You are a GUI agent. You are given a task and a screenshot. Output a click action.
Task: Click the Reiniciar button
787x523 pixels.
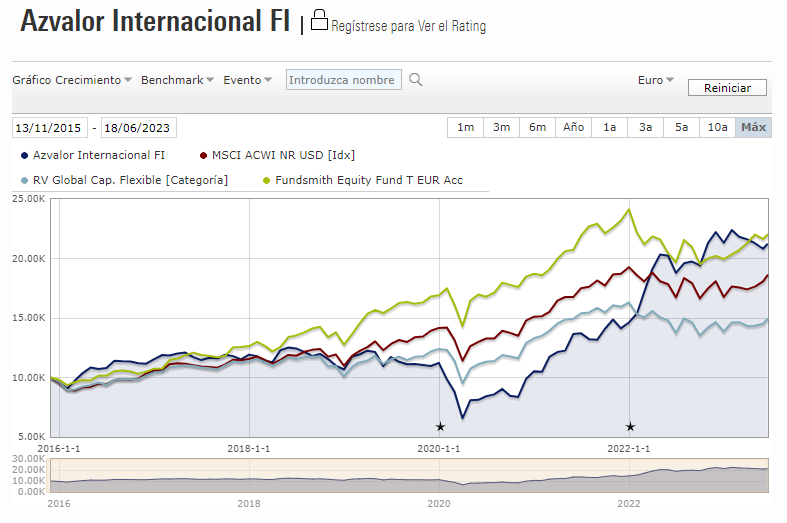coord(727,88)
